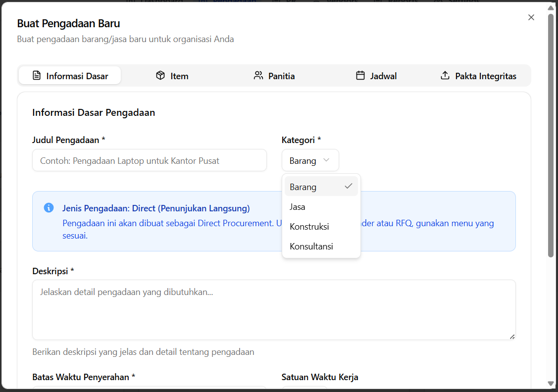Collapse the Kategori dropdown showing Barang
This screenshot has height=392, width=558.
click(x=310, y=160)
